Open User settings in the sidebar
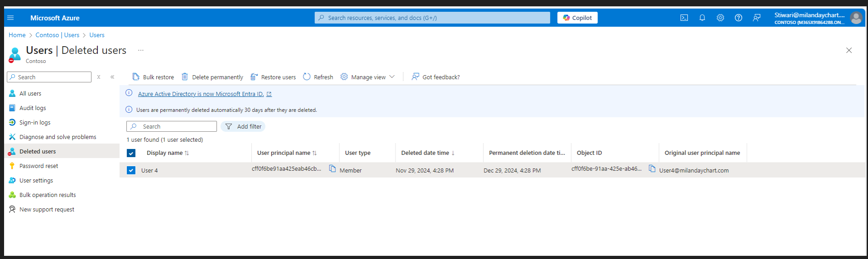Image resolution: width=868 pixels, height=259 pixels. 36,180
